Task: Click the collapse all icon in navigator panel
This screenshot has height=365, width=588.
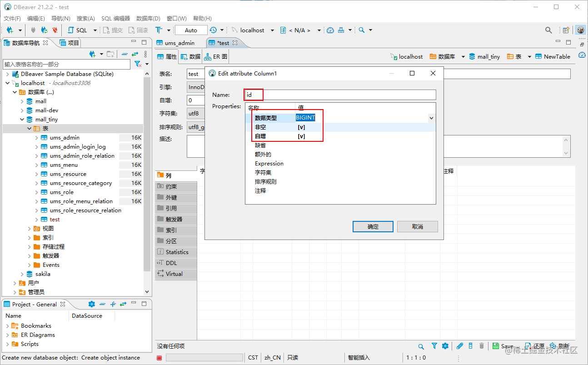Action: coord(125,54)
